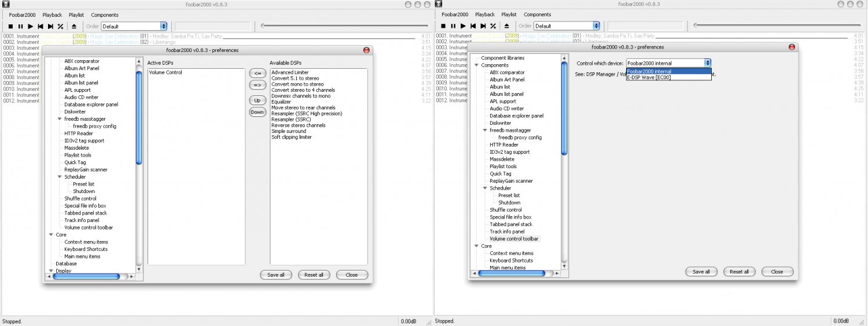The width and height of the screenshot is (868, 326).
Task: Click Next track in the Active DSPs window's toolbar
Action: pyautogui.click(x=50, y=26)
